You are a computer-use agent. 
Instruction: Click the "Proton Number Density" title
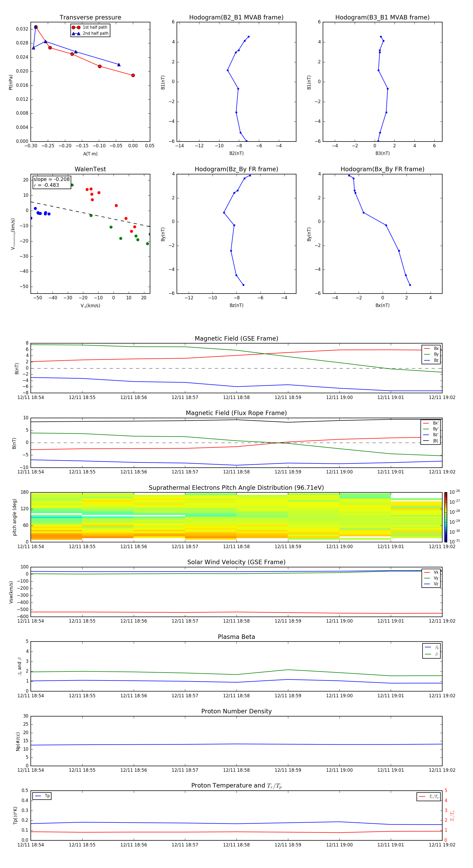(x=236, y=711)
